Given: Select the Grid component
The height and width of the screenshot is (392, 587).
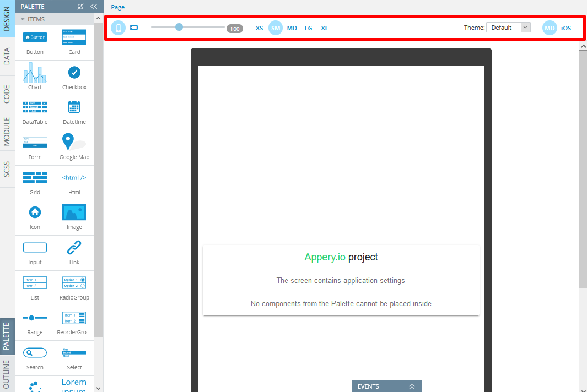Looking at the screenshot, I should coord(35,183).
